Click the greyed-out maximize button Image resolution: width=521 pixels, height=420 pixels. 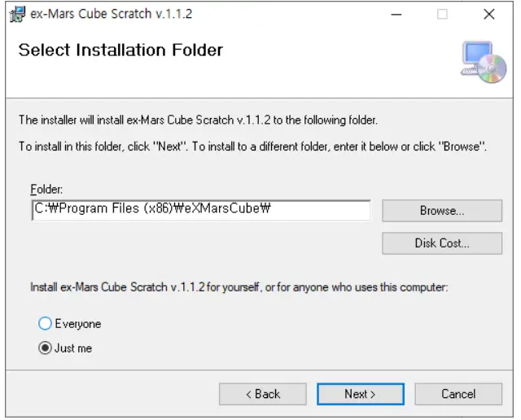coord(442,15)
